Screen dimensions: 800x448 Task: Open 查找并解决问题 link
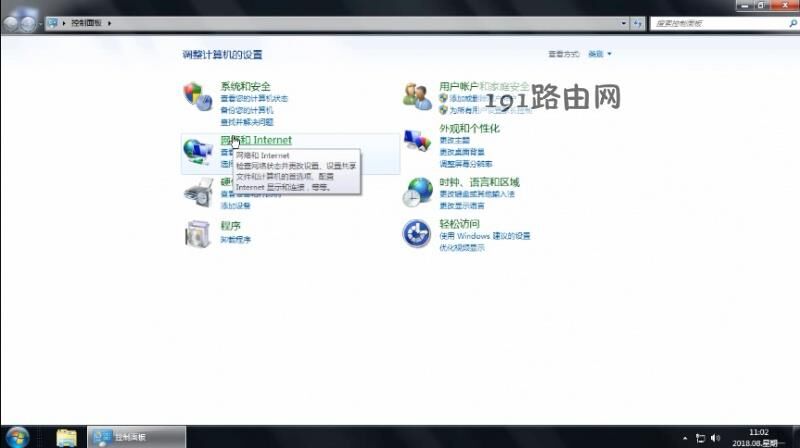247,122
